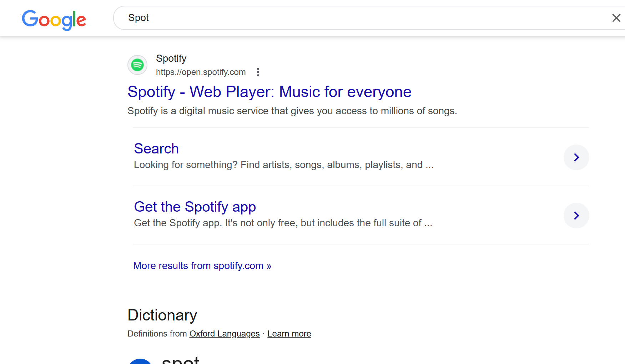The width and height of the screenshot is (625, 364).
Task: Focus the search field containing Spot
Action: (x=369, y=18)
